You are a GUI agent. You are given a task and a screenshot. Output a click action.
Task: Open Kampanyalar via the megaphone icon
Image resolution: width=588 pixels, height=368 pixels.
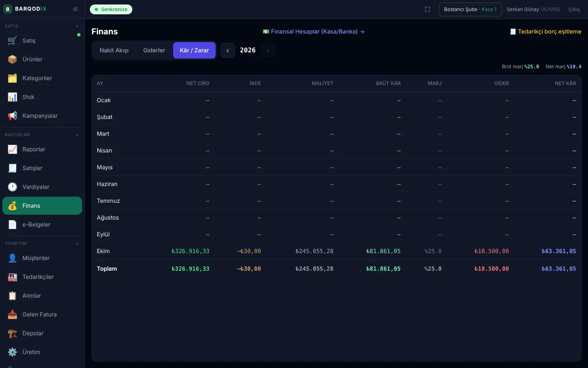pos(12,116)
